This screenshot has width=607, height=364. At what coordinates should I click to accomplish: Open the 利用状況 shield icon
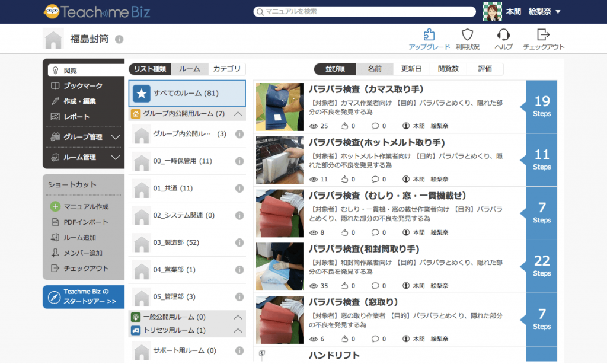tap(467, 34)
